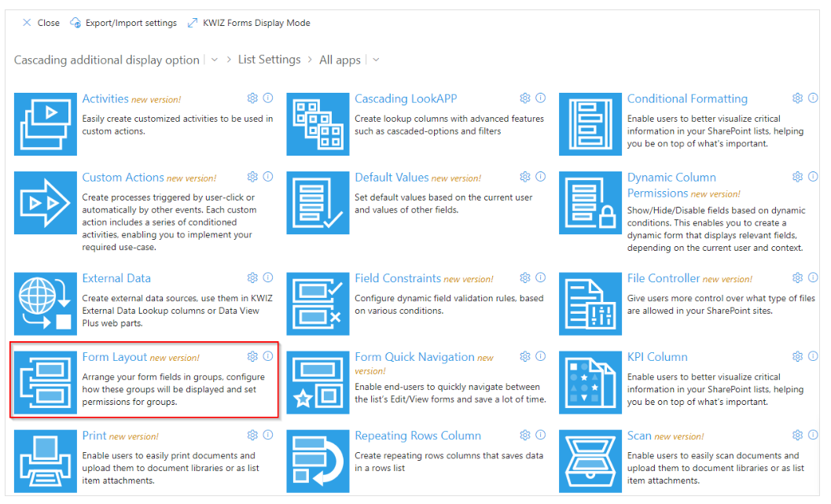Expand dropdown beside Cascading additional display option

214,60
